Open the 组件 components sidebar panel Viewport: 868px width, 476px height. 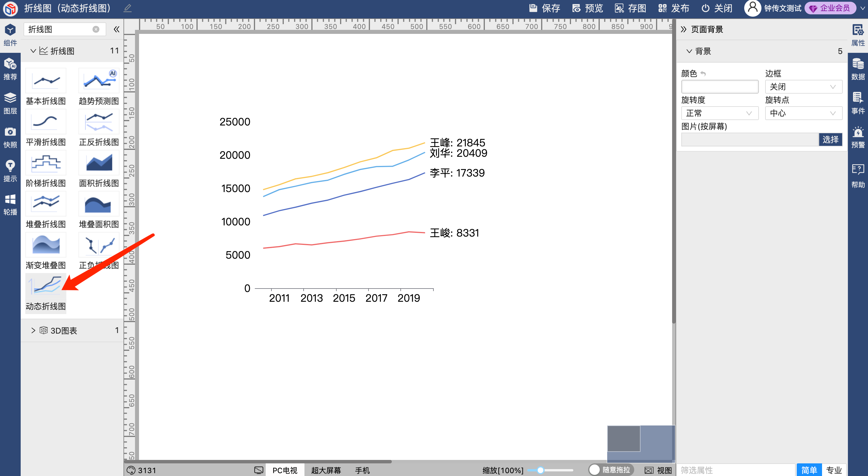pyautogui.click(x=10, y=35)
